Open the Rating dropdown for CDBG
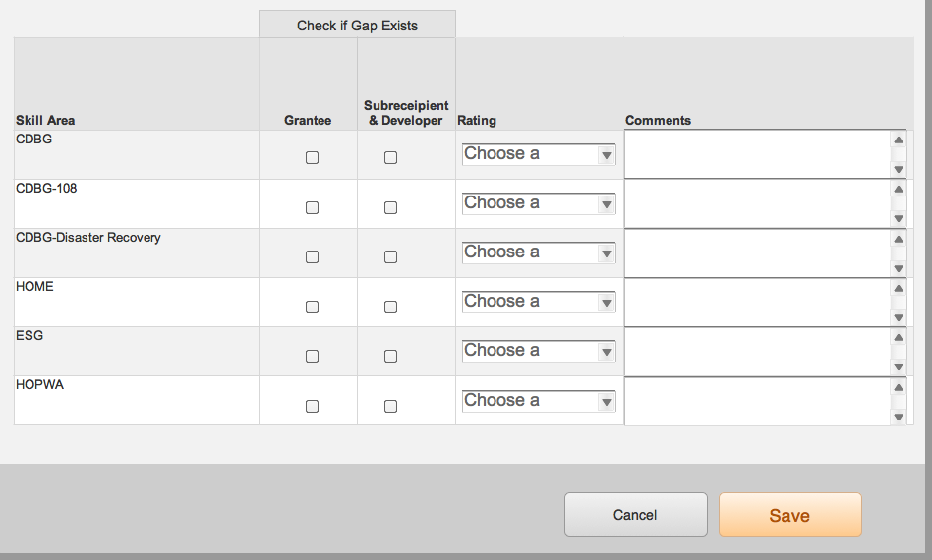Viewport: 932px width, 560px height. 539,154
